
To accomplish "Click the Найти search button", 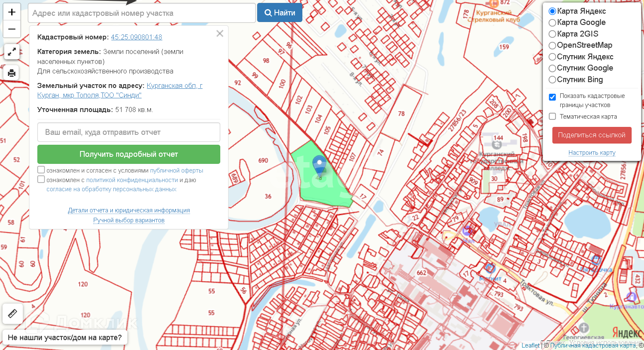I will click(279, 13).
